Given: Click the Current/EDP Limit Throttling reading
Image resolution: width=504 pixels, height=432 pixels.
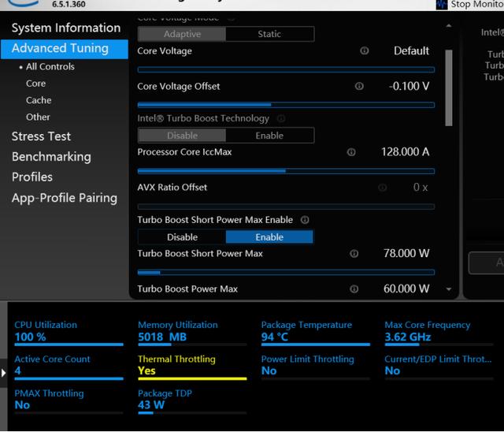Looking at the screenshot, I should [x=439, y=367].
